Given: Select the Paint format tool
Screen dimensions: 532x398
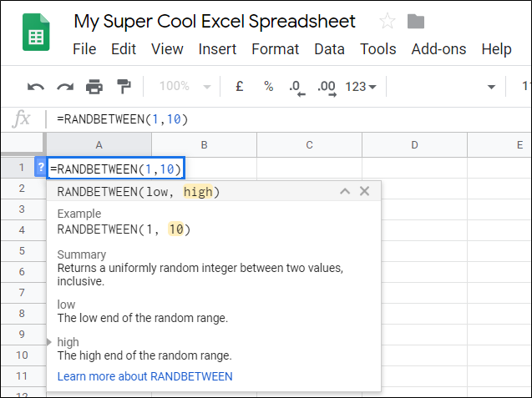Looking at the screenshot, I should [x=124, y=86].
